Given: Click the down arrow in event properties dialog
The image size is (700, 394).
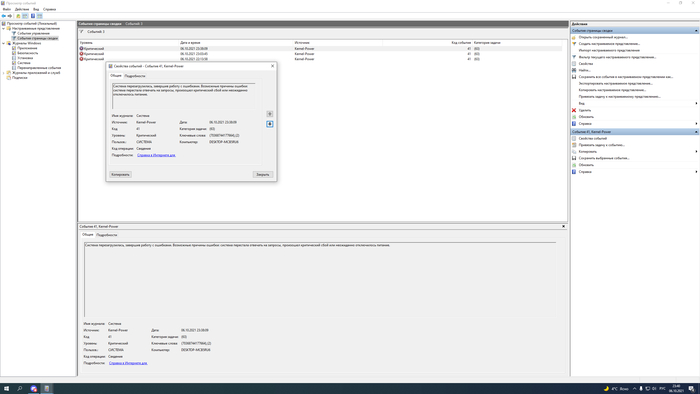Looking at the screenshot, I should tap(270, 124).
